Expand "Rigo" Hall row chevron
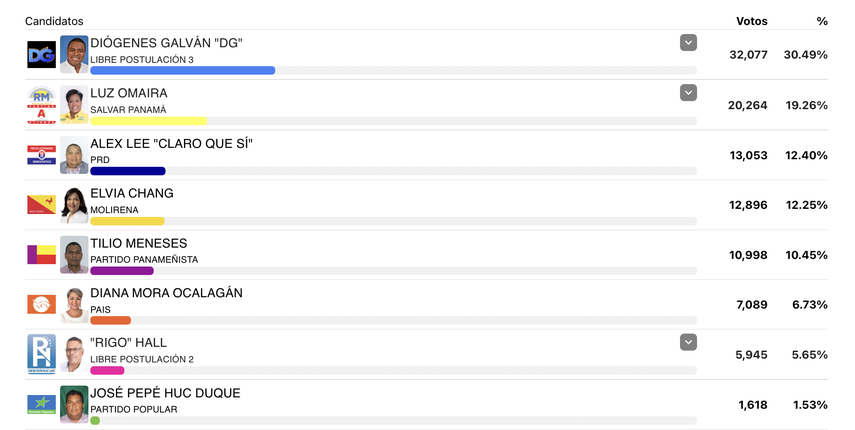The image size is (855, 430). tap(688, 342)
